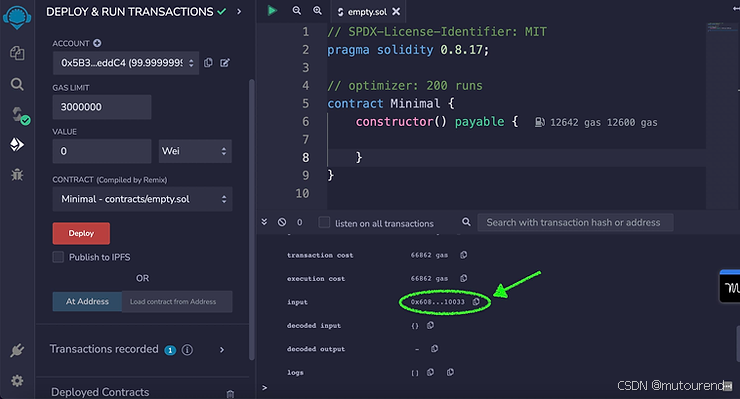Viewport: 740px width, 399px height.
Task: Open the Contract selector dropdown
Action: [142, 199]
